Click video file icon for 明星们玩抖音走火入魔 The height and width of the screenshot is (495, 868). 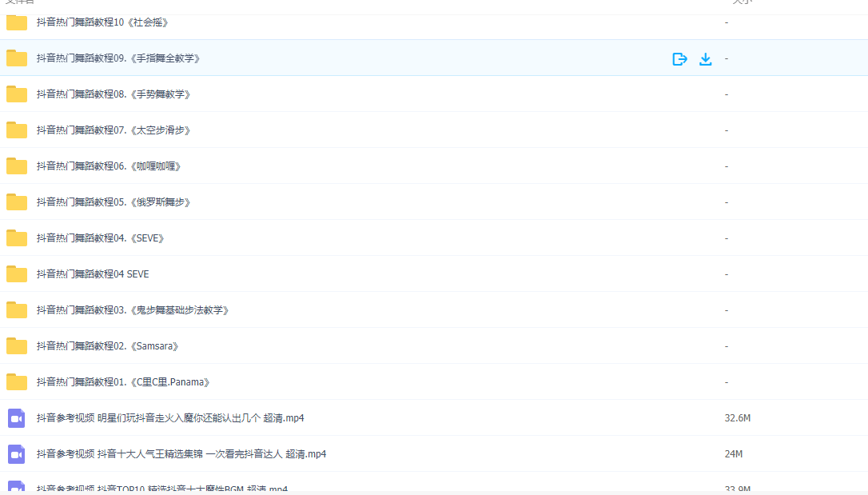point(17,418)
